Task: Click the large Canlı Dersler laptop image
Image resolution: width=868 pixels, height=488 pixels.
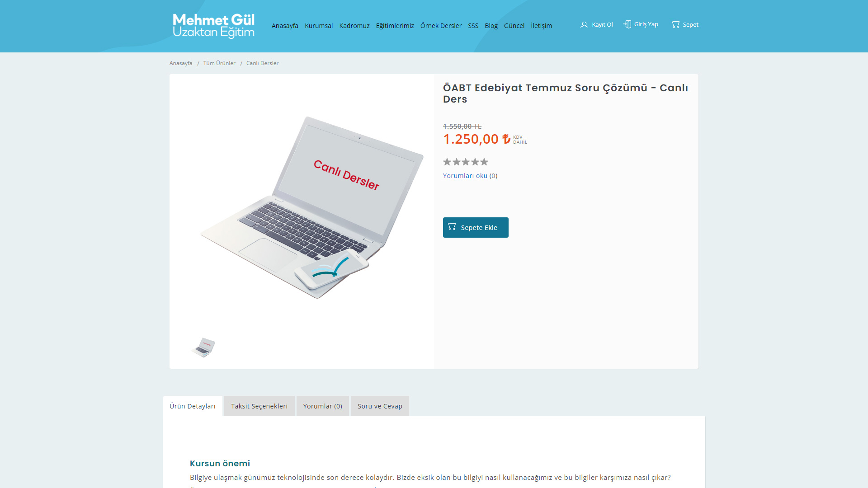Action: click(x=312, y=207)
